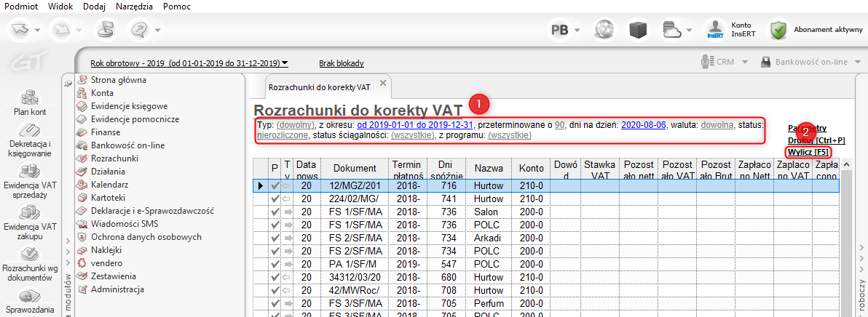Click the 741 days late cell
Screen dimensions: 868x317
click(x=446, y=198)
